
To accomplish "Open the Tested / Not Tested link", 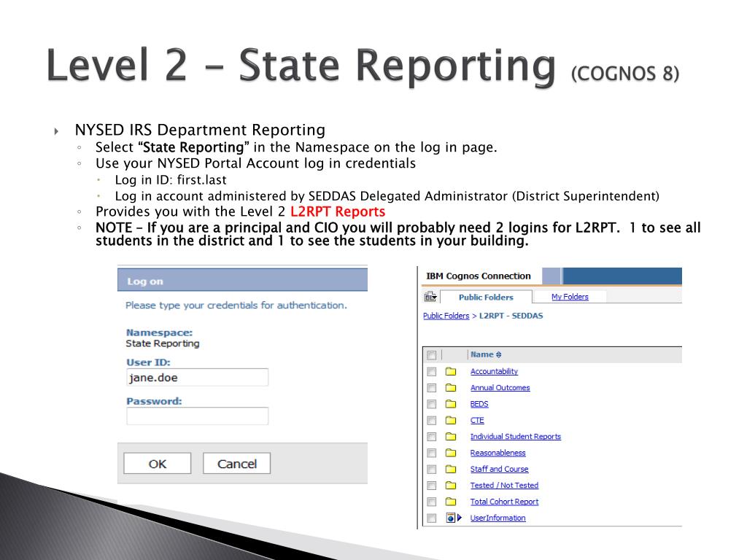I will 505,485.
